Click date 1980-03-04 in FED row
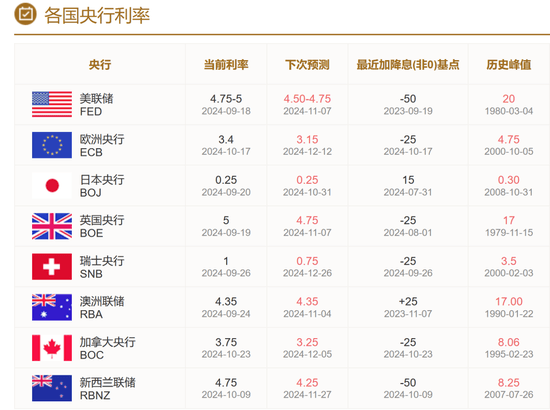 click(509, 111)
